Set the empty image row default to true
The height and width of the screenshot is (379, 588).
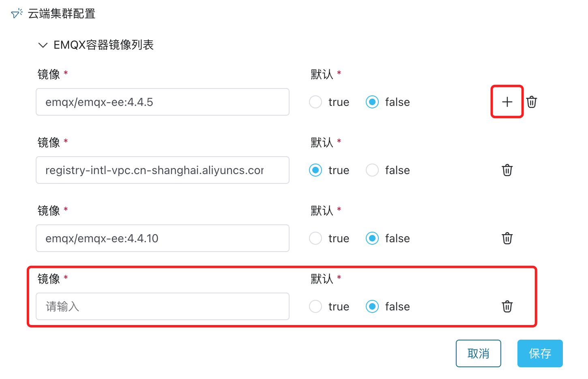315,306
